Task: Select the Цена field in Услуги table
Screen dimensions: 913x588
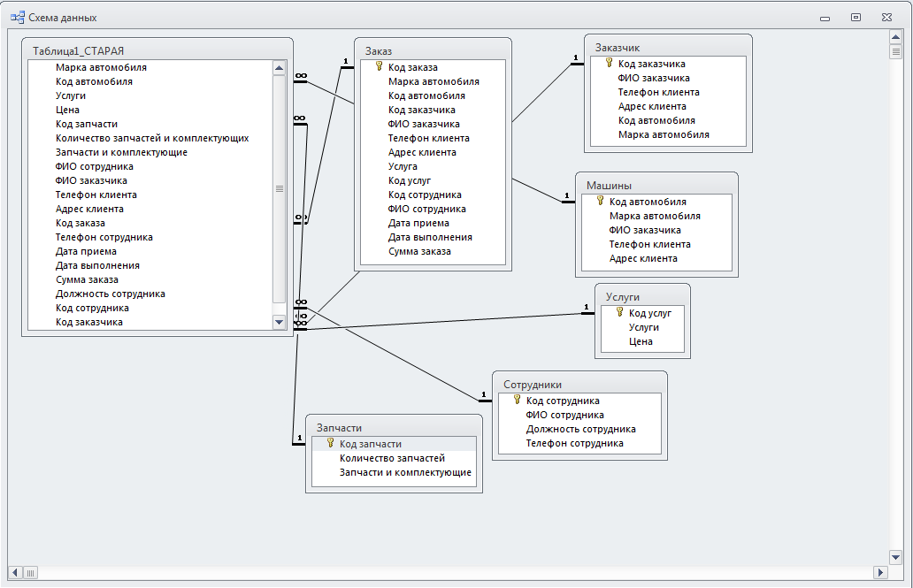Action: click(x=641, y=341)
